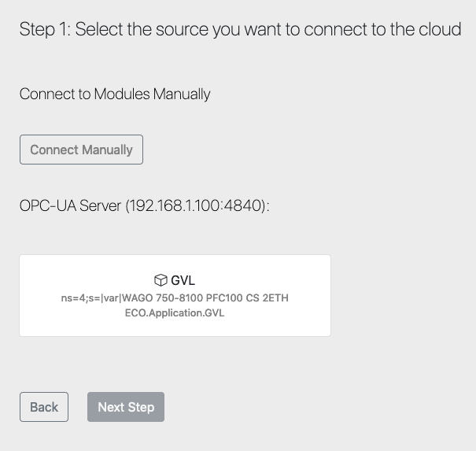The width and height of the screenshot is (476, 451).
Task: Click the word Manually in Connect button
Action: point(107,150)
